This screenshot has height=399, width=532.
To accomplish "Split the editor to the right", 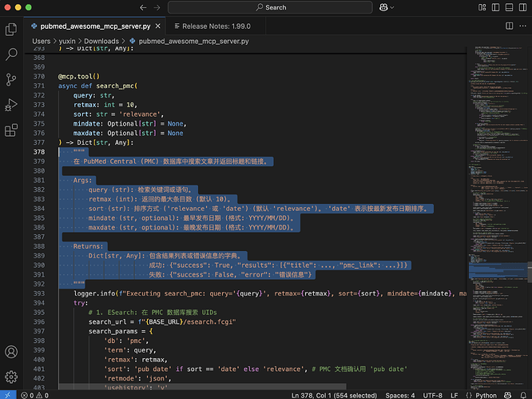I will [x=510, y=26].
